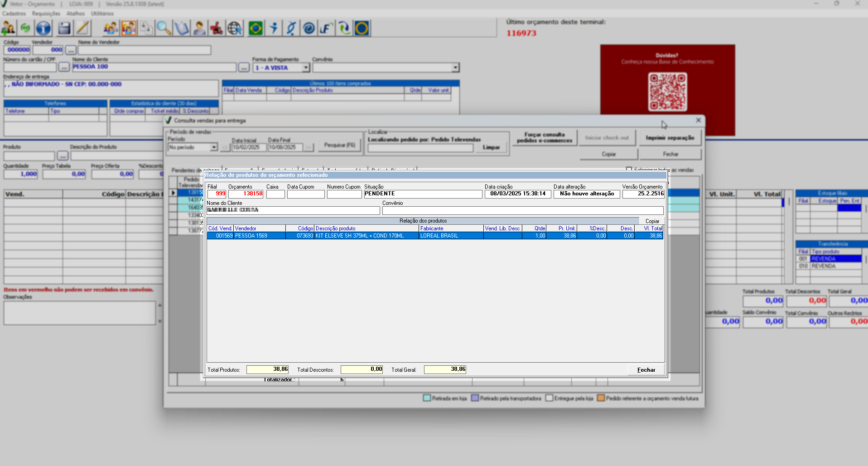Click the Descrição produto column header
Viewport: 868px width, 466px height.
[x=366, y=228]
